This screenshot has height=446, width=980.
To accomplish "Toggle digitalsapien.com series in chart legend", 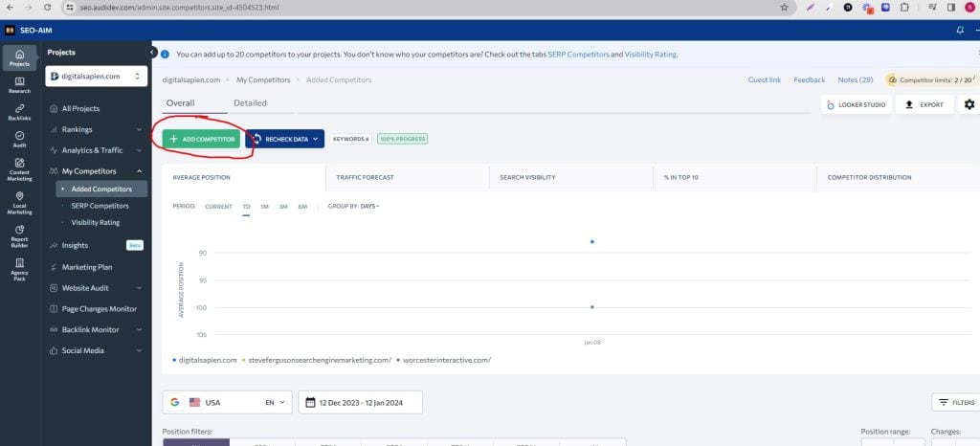I will [x=205, y=360].
